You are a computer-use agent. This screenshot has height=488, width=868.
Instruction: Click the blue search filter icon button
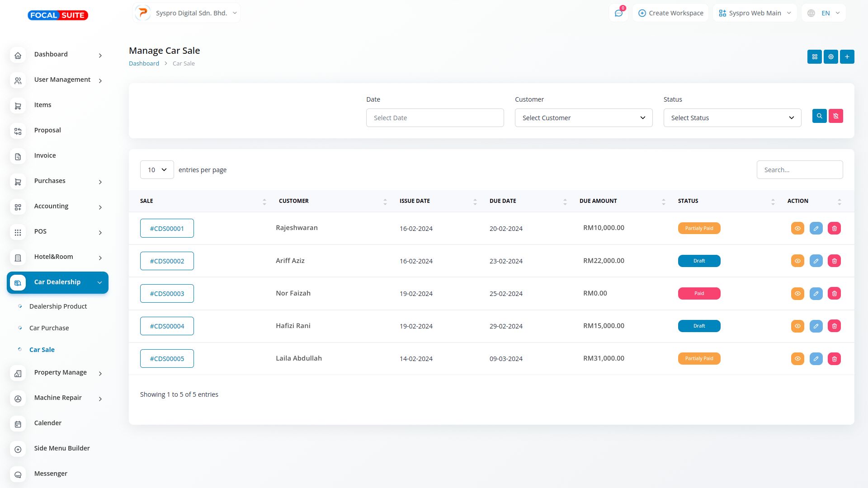pos(819,116)
